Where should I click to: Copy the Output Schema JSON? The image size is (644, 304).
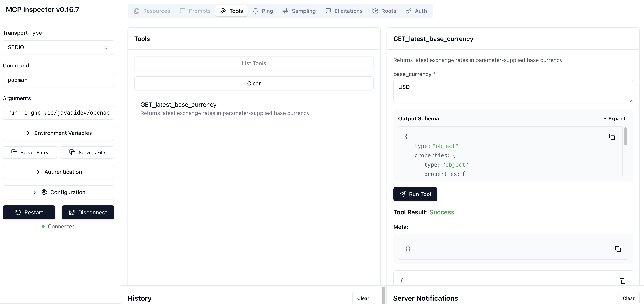point(612,137)
